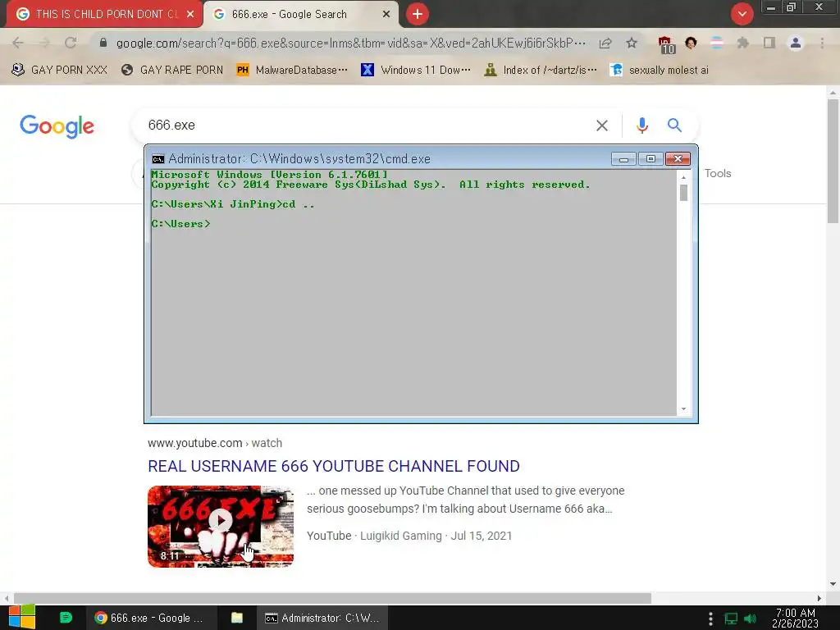View site info via the lock icon
This screenshot has width=840, height=630.
tap(103, 43)
